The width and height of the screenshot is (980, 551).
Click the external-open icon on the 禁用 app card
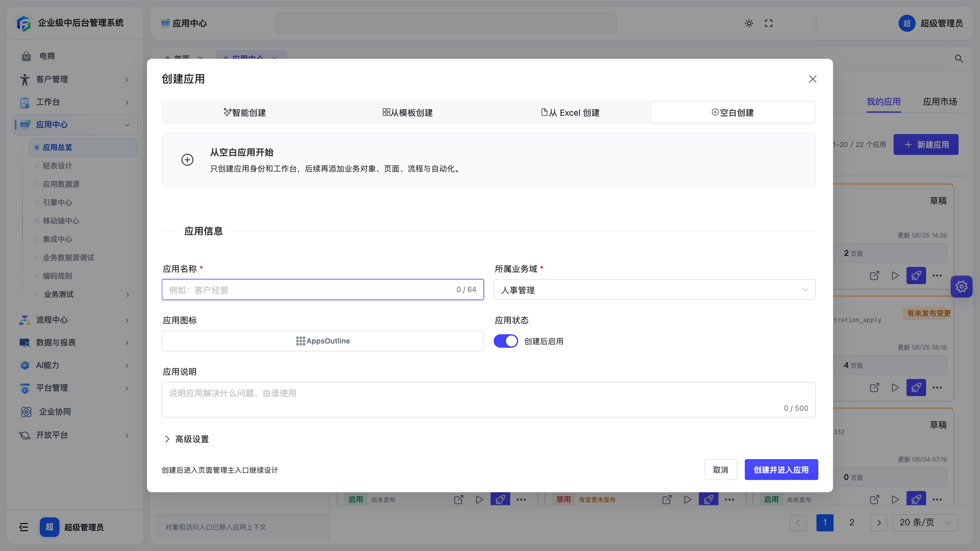pyautogui.click(x=666, y=499)
